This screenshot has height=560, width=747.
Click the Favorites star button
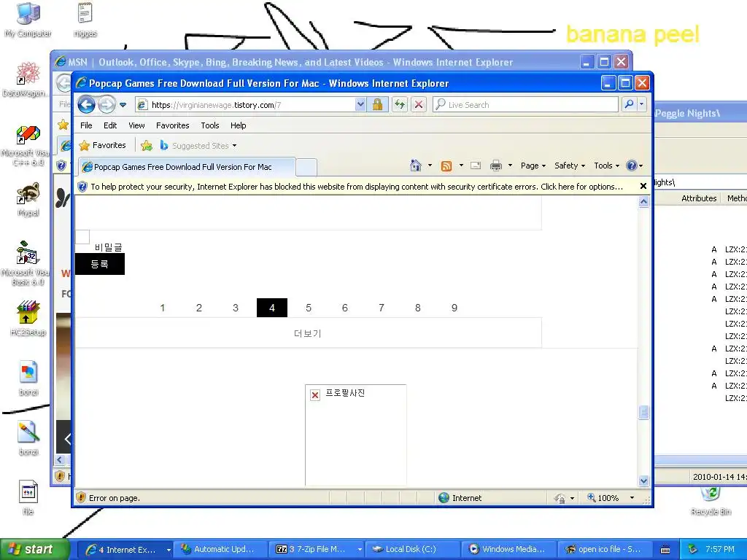point(103,145)
